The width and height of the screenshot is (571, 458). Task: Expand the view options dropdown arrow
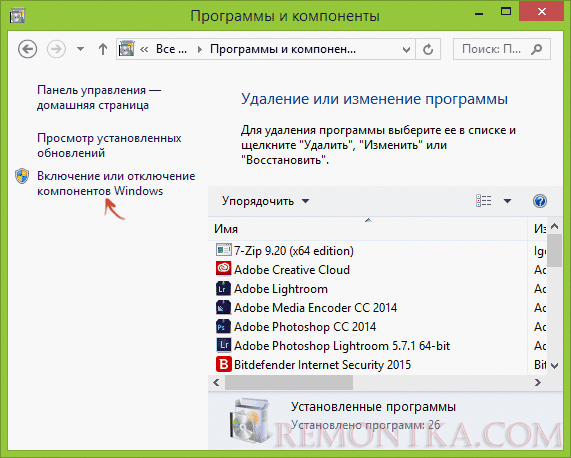[x=507, y=201]
